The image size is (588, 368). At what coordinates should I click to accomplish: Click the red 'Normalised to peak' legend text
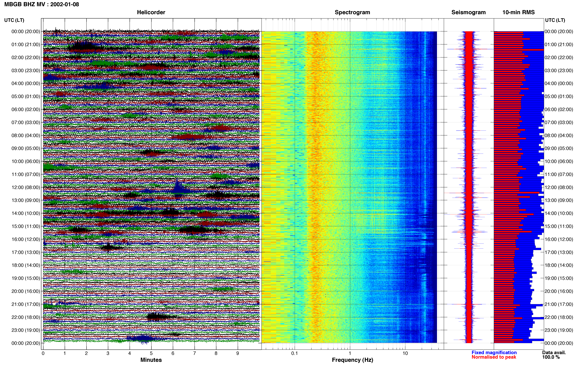[x=494, y=357]
